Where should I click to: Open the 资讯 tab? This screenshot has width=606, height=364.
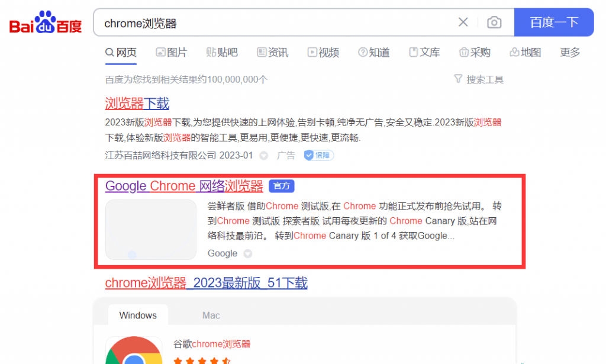tap(272, 53)
